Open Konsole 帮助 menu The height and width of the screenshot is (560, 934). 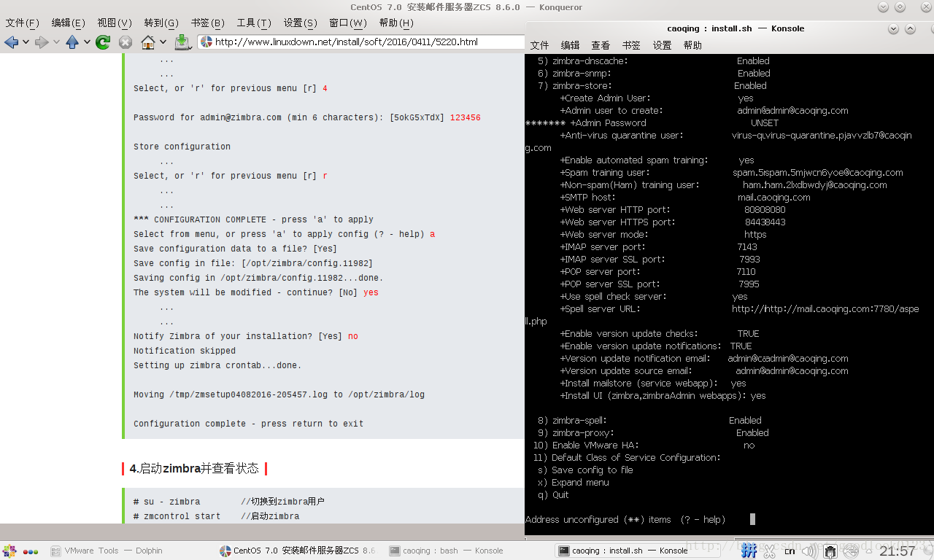(x=692, y=45)
